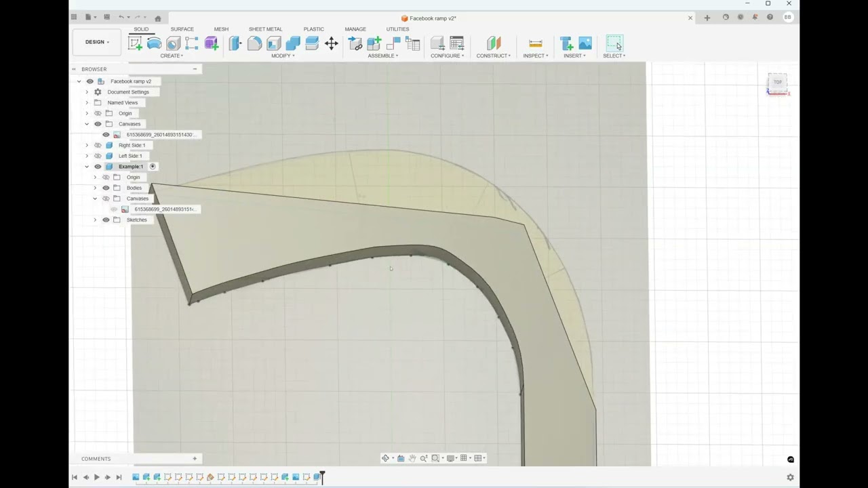Viewport: 868px width, 488px height.
Task: Switch to the MESH tab
Action: [x=221, y=29]
